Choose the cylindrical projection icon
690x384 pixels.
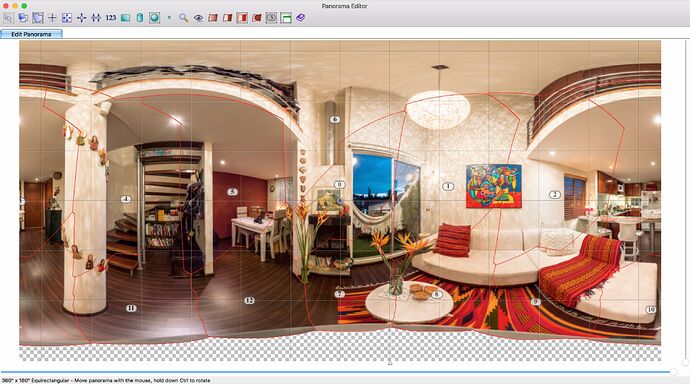[x=140, y=18]
